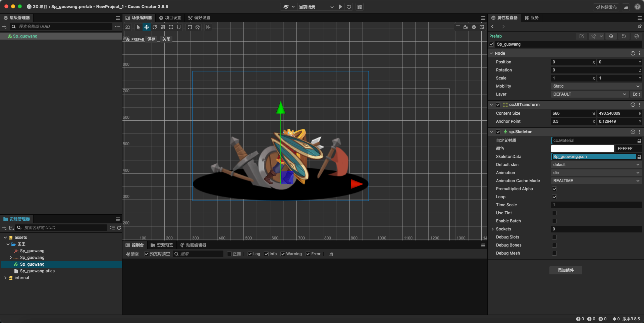Expand the internal folder in assets
The height and width of the screenshot is (323, 644).
(x=5, y=278)
